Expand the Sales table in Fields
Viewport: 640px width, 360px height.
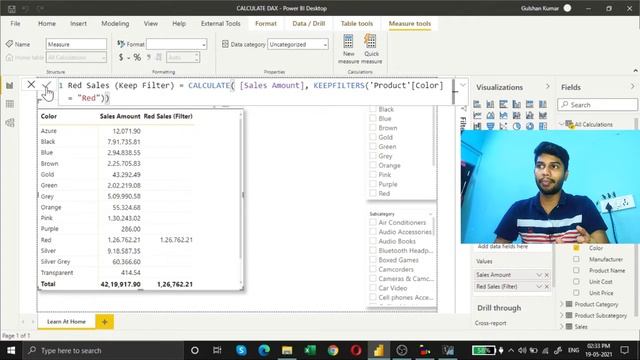click(562, 326)
